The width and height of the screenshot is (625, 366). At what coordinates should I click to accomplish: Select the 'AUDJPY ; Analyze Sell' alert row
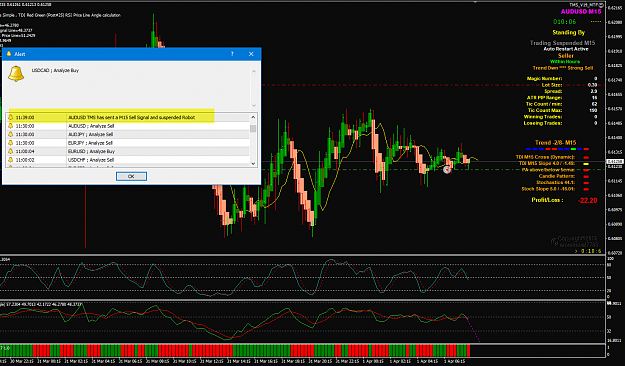tap(128, 134)
